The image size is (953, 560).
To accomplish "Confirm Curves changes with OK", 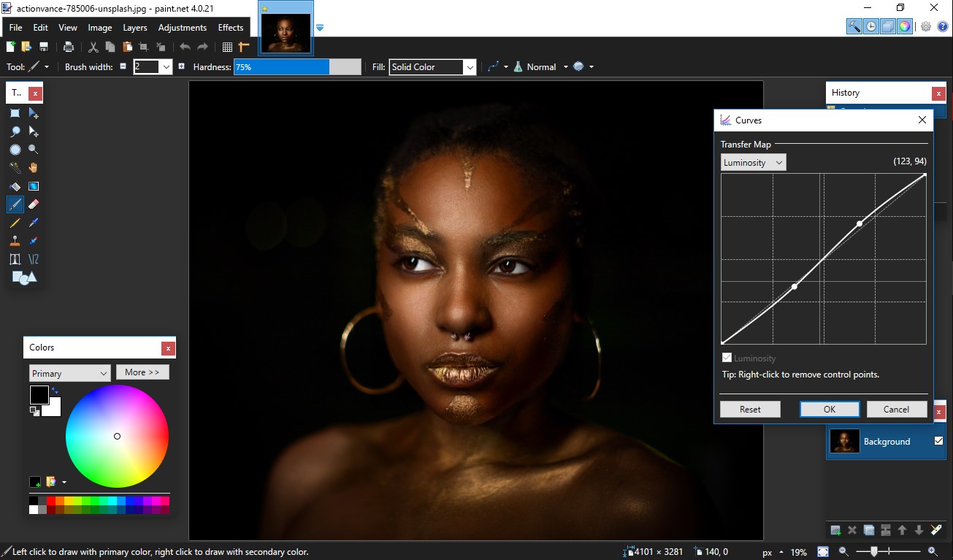I will 829,409.
